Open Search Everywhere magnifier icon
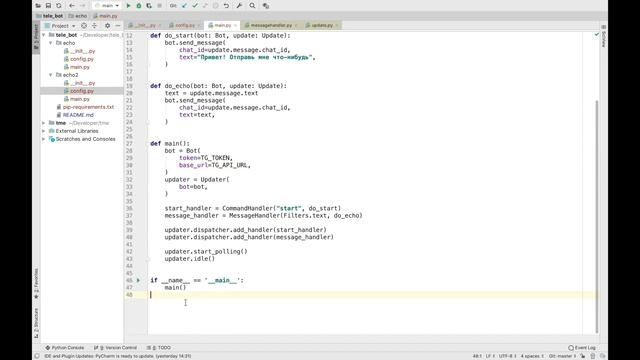Viewport: 640px width, 360px height. [252, 6]
